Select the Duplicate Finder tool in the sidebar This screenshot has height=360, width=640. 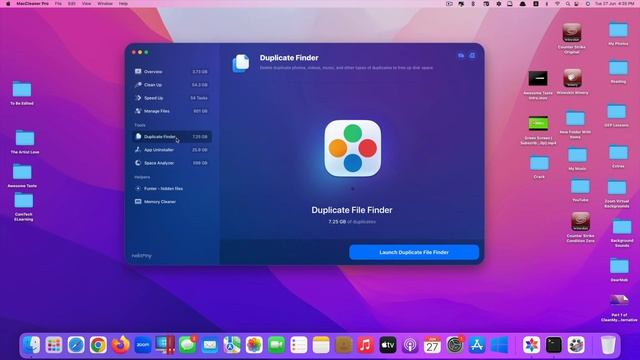[171, 137]
